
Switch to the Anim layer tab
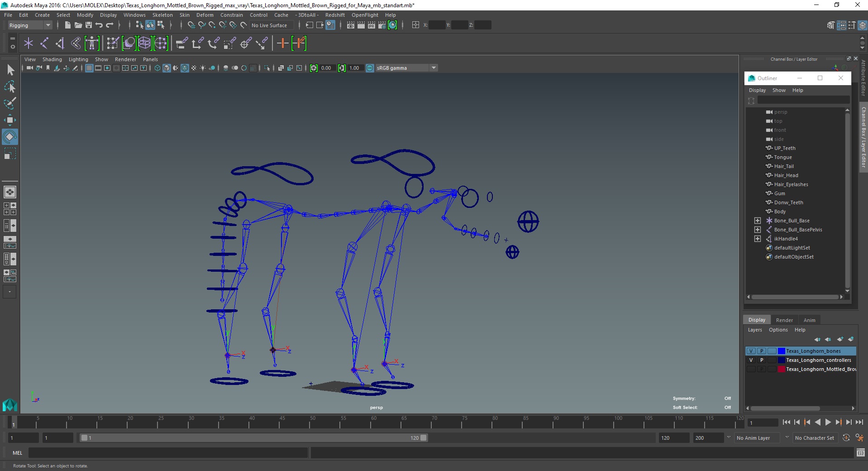809,320
